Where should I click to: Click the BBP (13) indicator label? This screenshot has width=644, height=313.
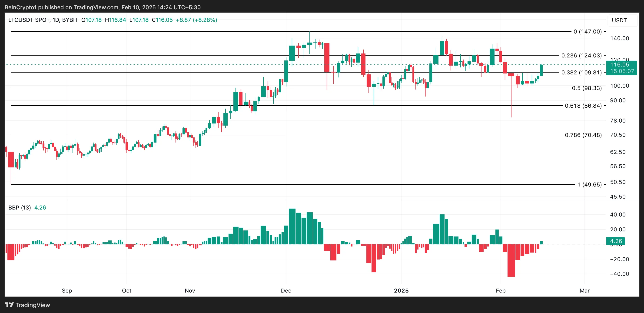click(20, 207)
